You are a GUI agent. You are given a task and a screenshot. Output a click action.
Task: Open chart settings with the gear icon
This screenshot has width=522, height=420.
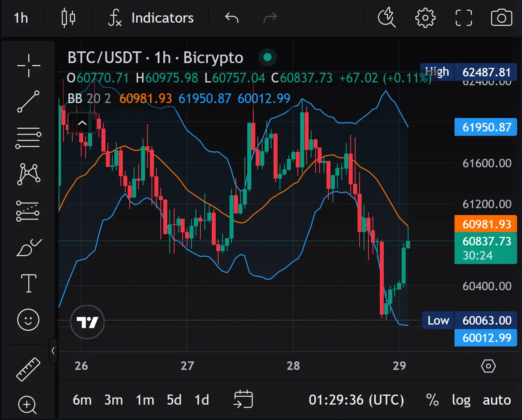(425, 18)
